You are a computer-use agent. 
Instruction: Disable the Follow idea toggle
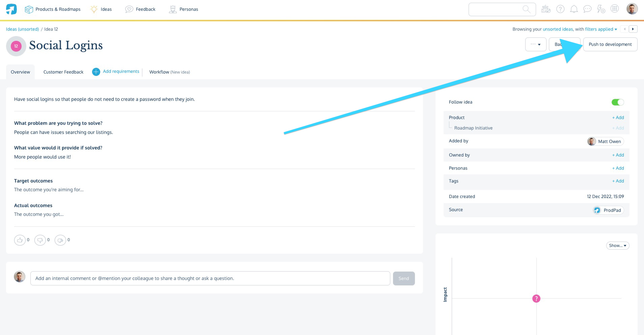click(x=618, y=102)
